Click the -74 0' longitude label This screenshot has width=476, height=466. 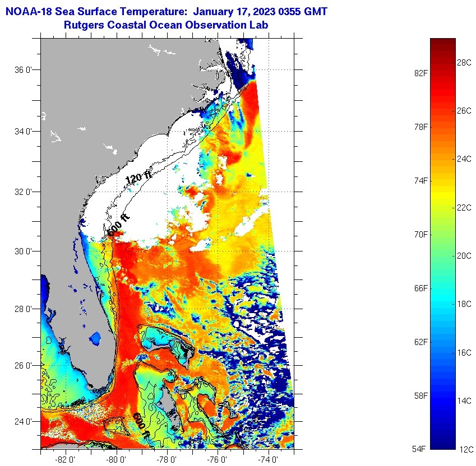[269, 459]
